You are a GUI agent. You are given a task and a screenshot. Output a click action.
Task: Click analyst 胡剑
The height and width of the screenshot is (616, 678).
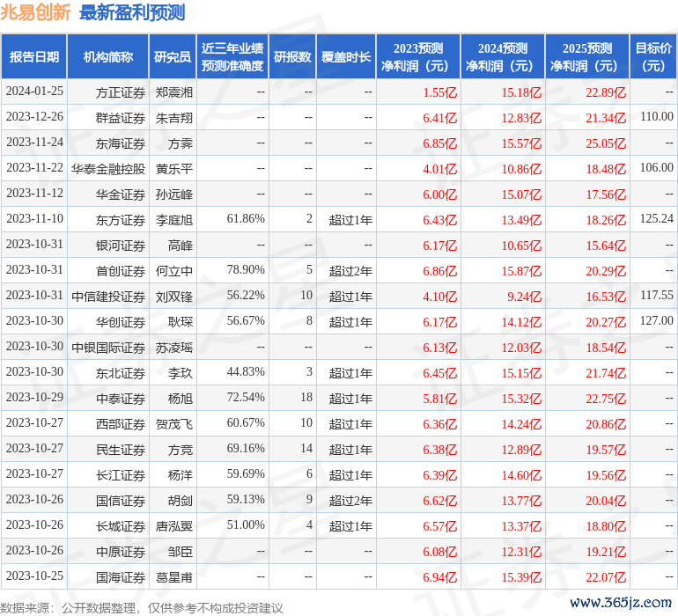(x=180, y=501)
